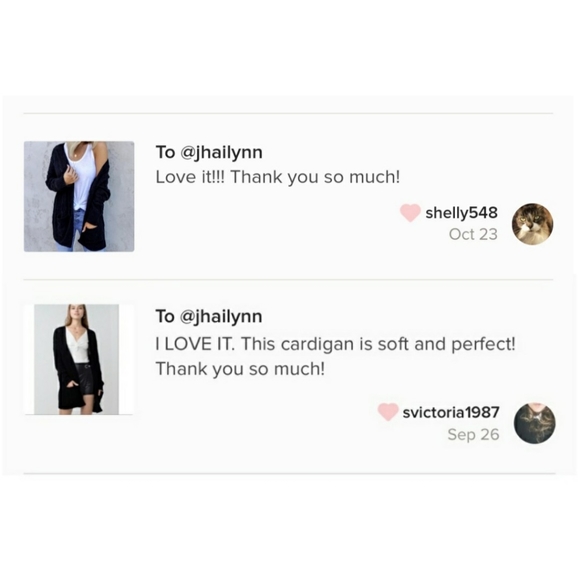Select the 'To' label in svictoria1987's note

[165, 316]
